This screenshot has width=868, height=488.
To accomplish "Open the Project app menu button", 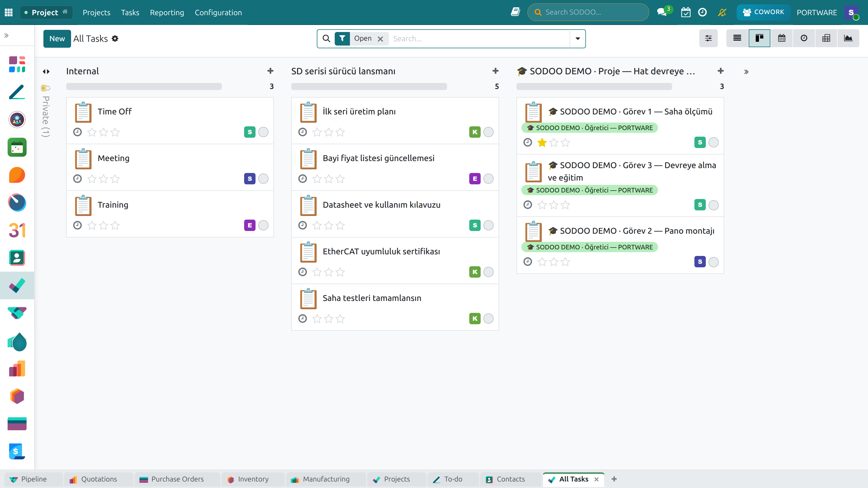I will click(x=46, y=12).
